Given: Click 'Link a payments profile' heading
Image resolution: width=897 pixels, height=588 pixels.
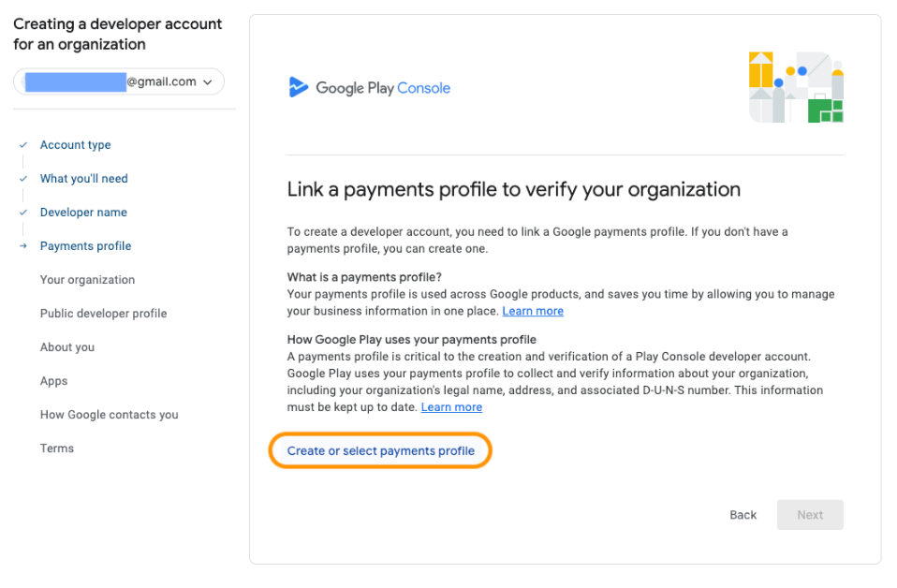Looking at the screenshot, I should click(514, 190).
